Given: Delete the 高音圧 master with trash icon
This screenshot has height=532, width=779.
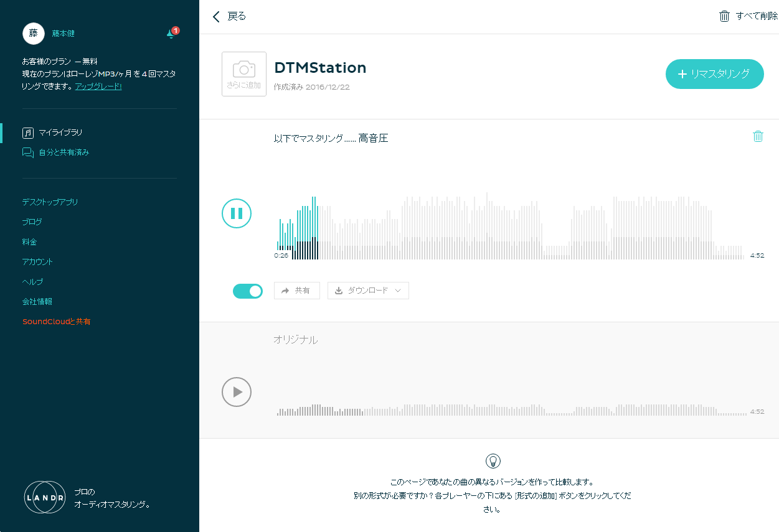Looking at the screenshot, I should pyautogui.click(x=758, y=136).
